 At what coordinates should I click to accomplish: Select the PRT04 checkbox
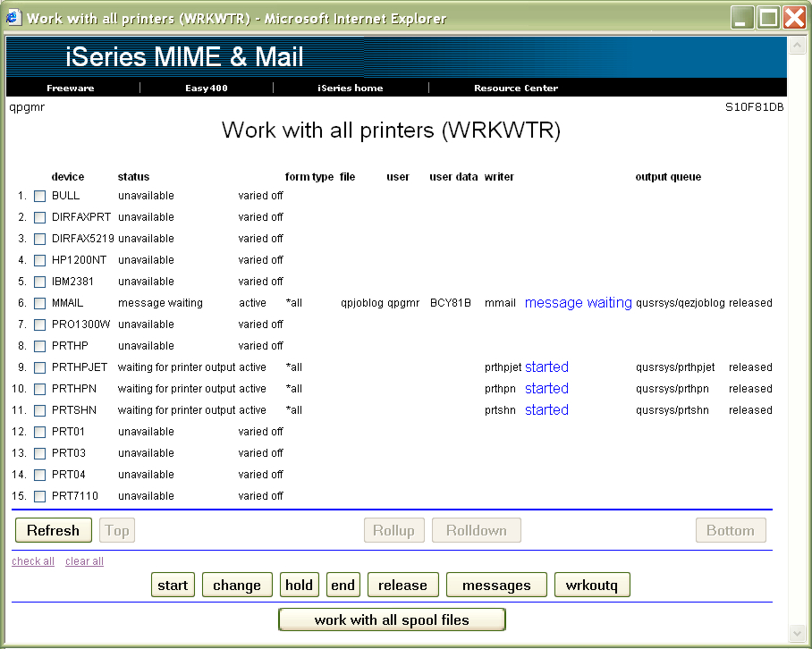click(x=40, y=475)
